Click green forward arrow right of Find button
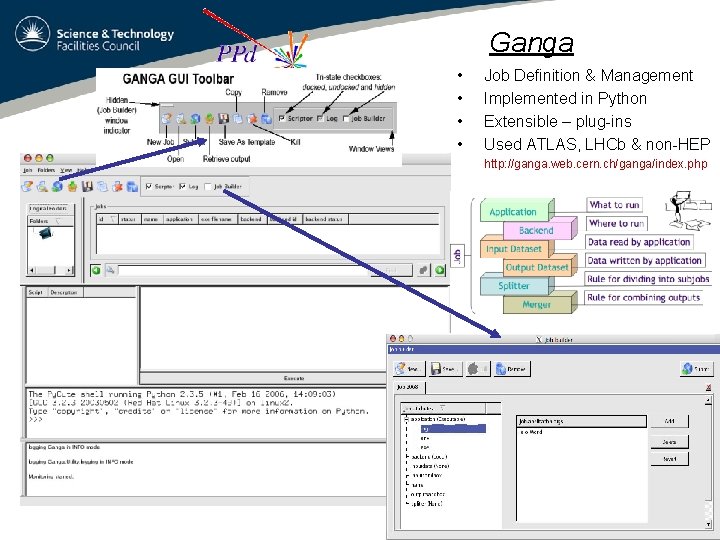The width and height of the screenshot is (720, 540). click(x=440, y=270)
